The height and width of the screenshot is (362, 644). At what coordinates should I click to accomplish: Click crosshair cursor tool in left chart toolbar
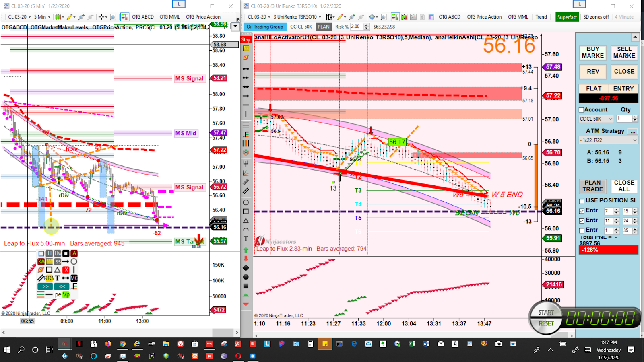coord(103,17)
